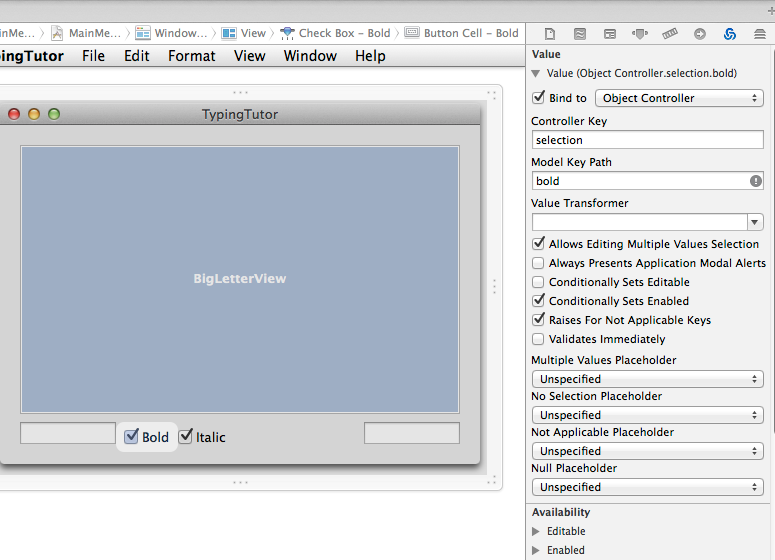Select the Check Box – Bold breadcrumb
The width and height of the screenshot is (775, 560).
(x=336, y=33)
